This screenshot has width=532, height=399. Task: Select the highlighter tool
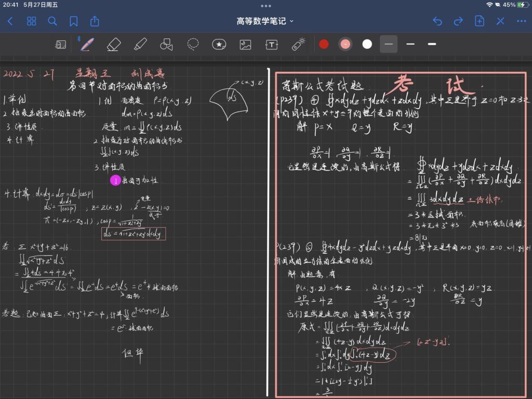pos(140,45)
